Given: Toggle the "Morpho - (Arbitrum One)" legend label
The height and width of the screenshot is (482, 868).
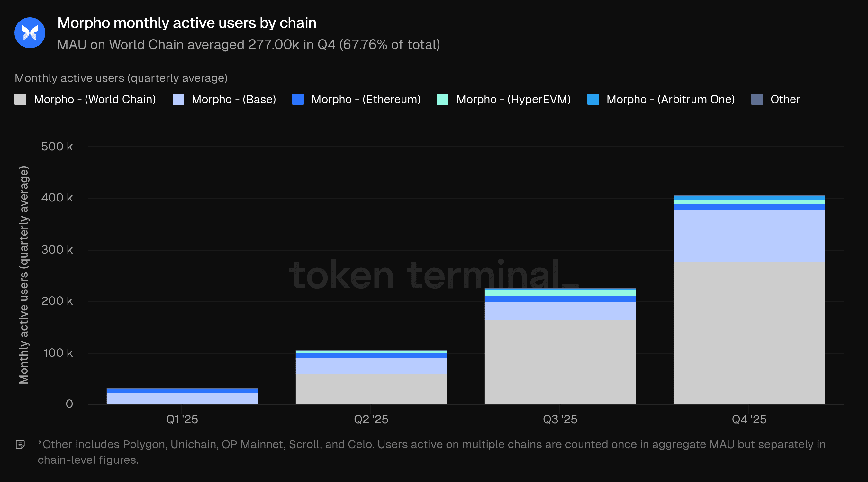Looking at the screenshot, I should pyautogui.click(x=670, y=99).
